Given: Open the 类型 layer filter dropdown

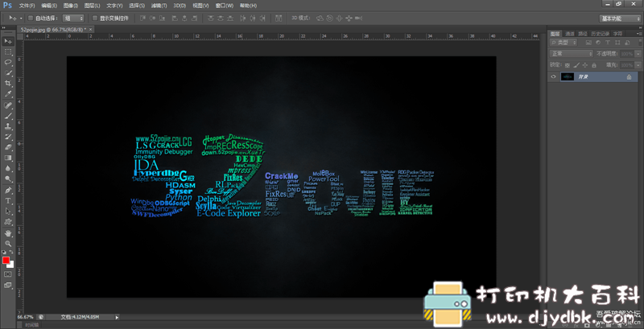Looking at the screenshot, I should click(x=563, y=43).
